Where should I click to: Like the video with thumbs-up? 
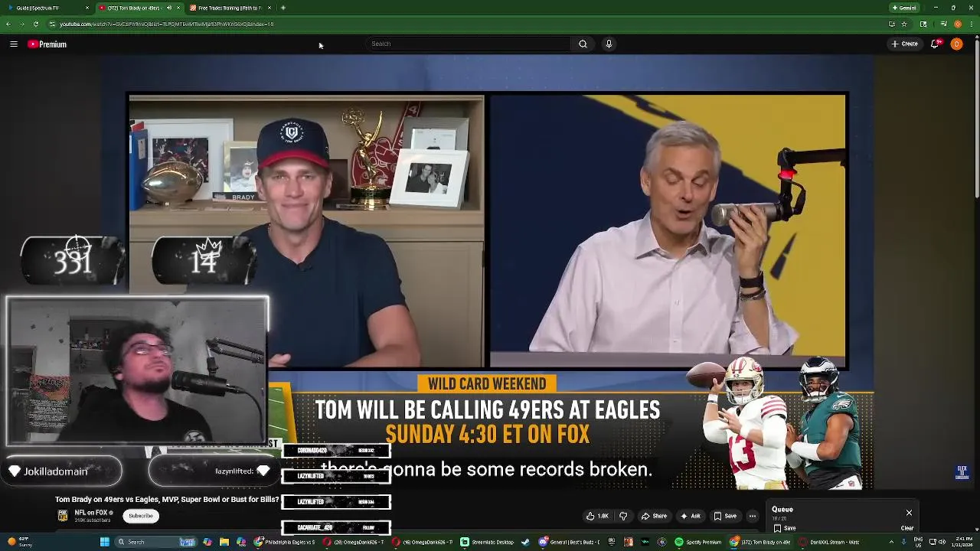[x=597, y=516]
